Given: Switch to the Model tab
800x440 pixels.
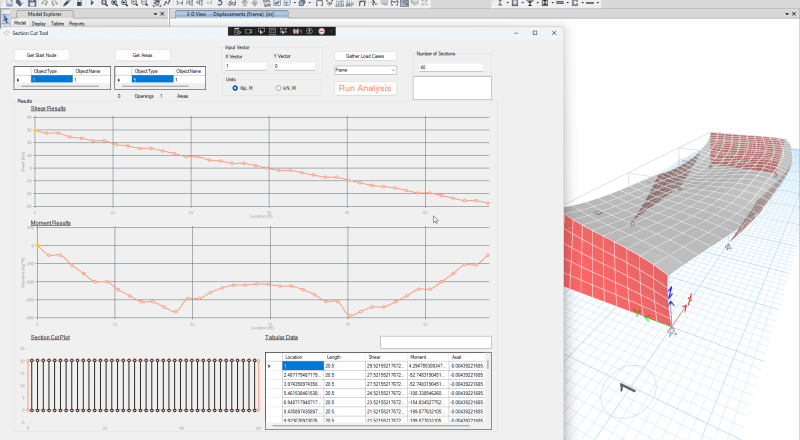Looking at the screenshot, I should click(x=20, y=23).
